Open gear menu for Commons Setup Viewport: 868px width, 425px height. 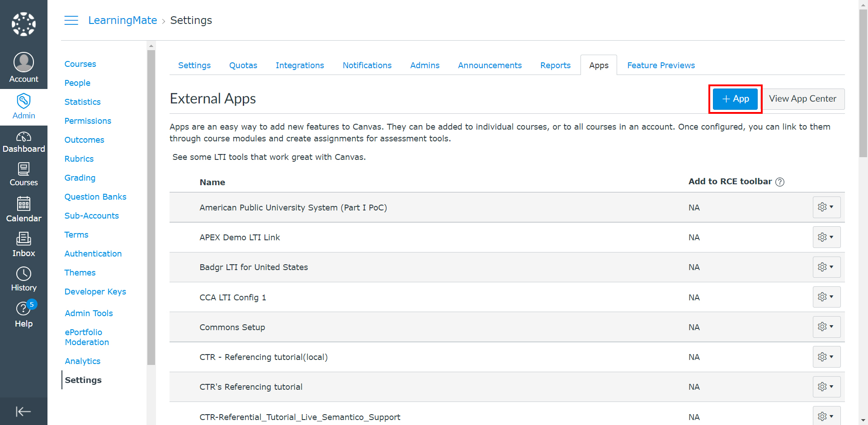pos(826,327)
